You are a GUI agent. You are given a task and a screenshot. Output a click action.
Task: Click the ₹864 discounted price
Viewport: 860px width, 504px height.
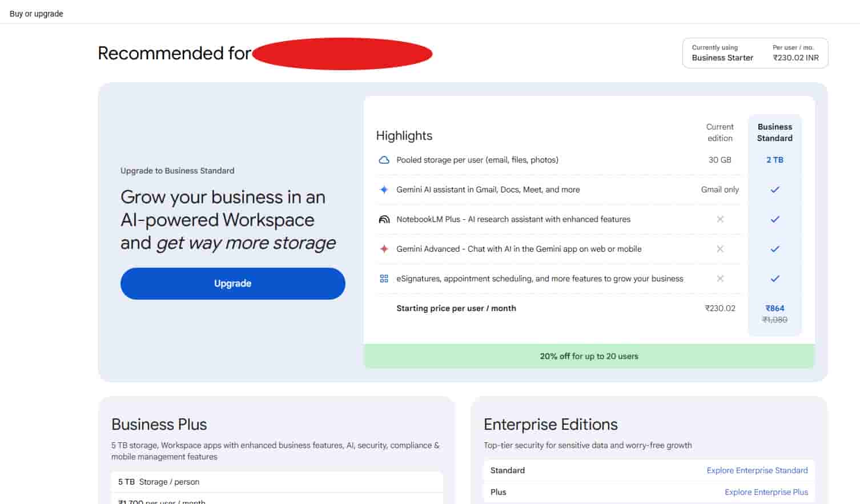pyautogui.click(x=774, y=308)
